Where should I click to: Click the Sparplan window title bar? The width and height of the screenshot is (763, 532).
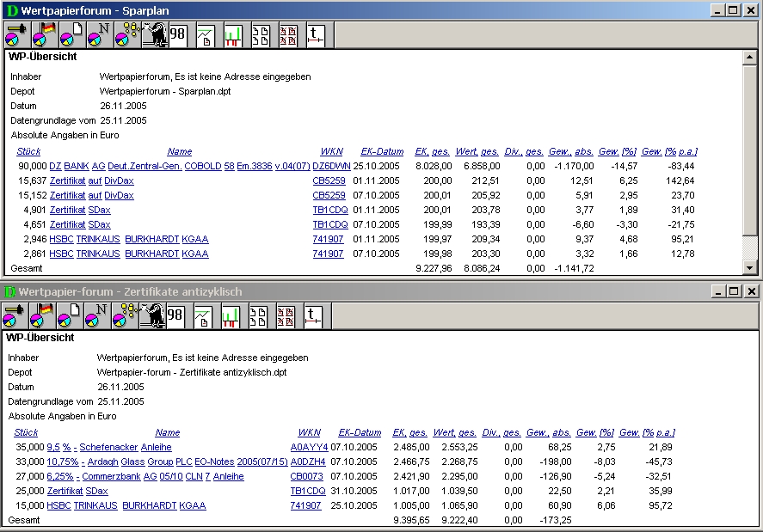pos(344,9)
